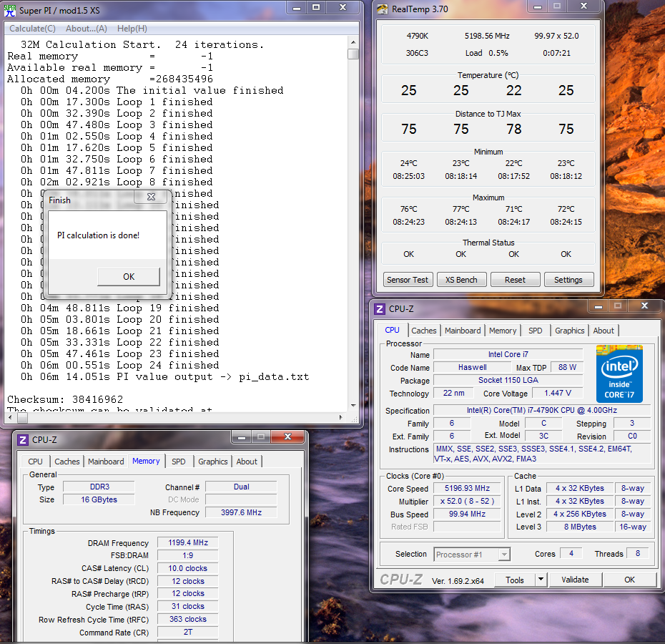Open Mainboard tab in memory CPU-Z window
Image resolution: width=665 pixels, height=644 pixels.
point(106,462)
